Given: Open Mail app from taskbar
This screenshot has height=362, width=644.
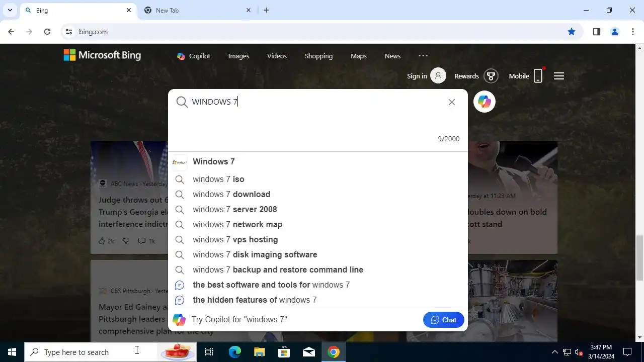Looking at the screenshot, I should tap(309, 352).
